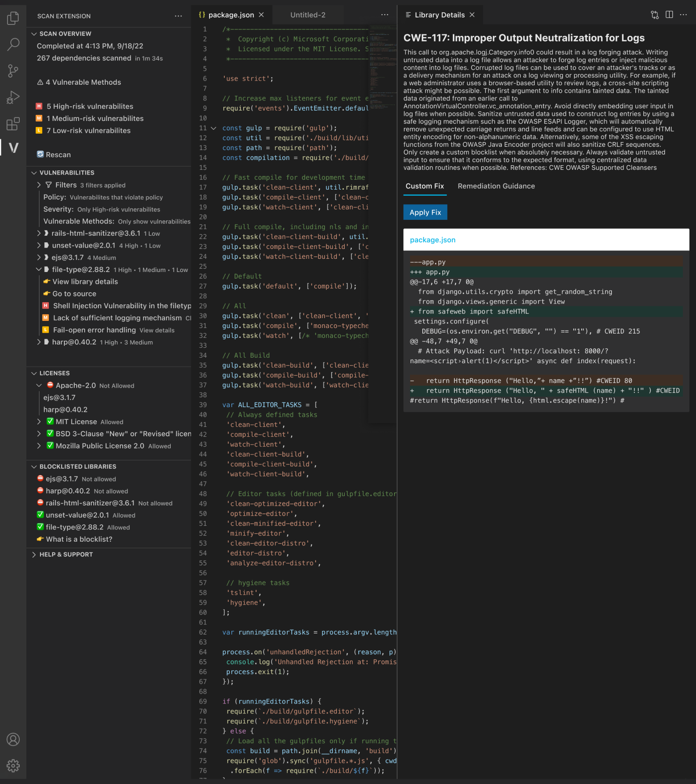Click BSD 3-Clause allowed check icon
The height and width of the screenshot is (784, 696).
pyautogui.click(x=50, y=433)
